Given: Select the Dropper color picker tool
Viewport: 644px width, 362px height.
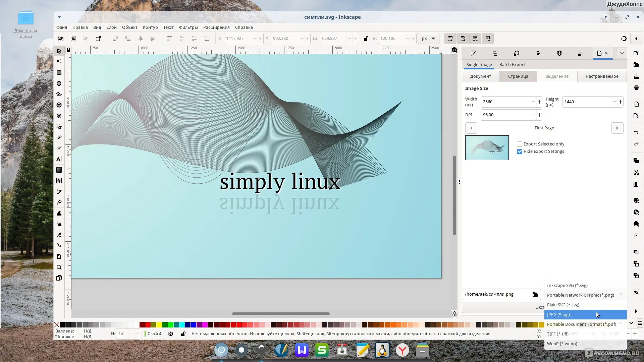Looking at the screenshot, I should [59, 191].
